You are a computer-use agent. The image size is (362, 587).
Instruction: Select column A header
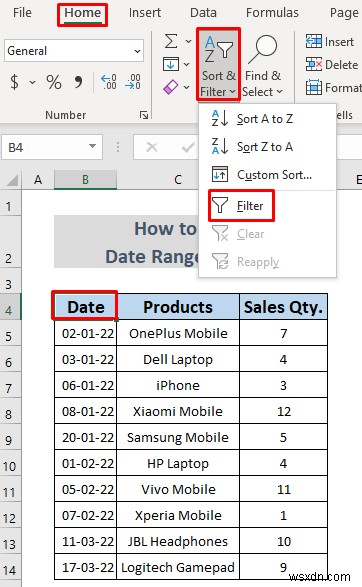38,180
